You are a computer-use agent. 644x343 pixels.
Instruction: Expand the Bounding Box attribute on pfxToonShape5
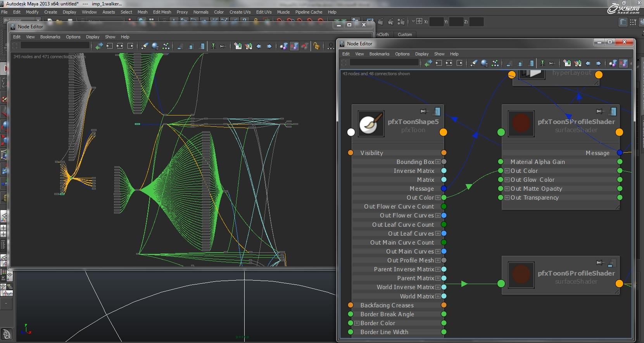click(x=438, y=162)
